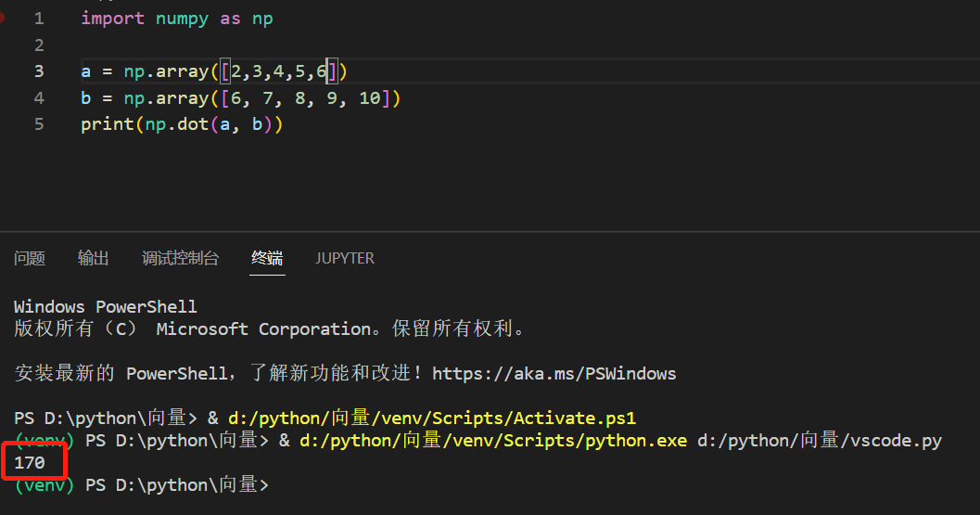Open the 调试控制台 tab
The width and height of the screenshot is (980, 515).
click(x=180, y=258)
